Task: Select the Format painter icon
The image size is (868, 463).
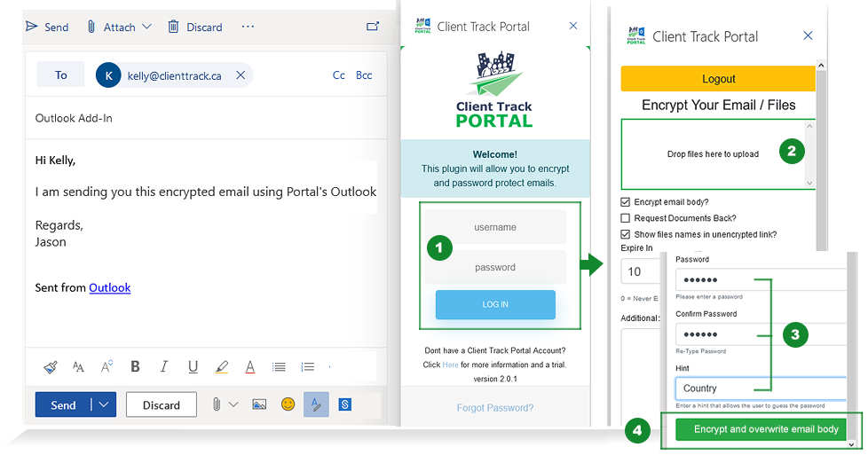Action: [51, 366]
